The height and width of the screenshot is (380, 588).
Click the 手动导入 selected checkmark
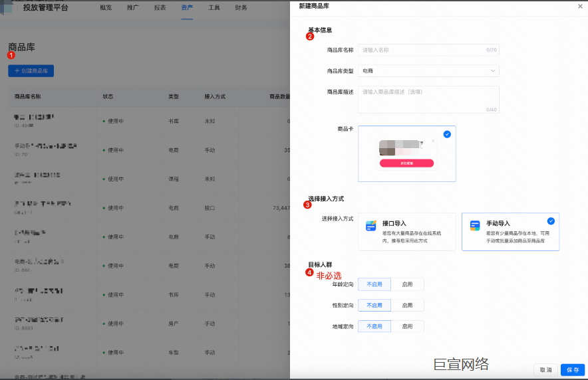(551, 221)
